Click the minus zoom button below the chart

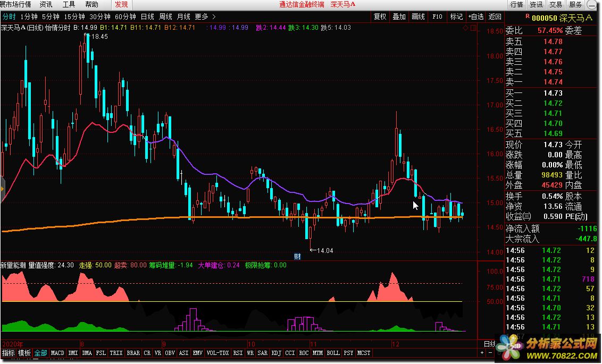coord(489,353)
